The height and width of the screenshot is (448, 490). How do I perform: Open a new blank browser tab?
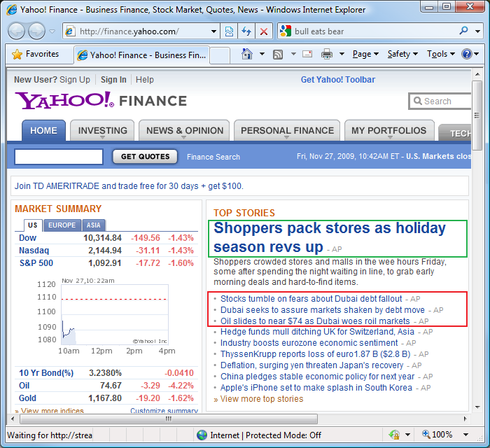coord(220,55)
